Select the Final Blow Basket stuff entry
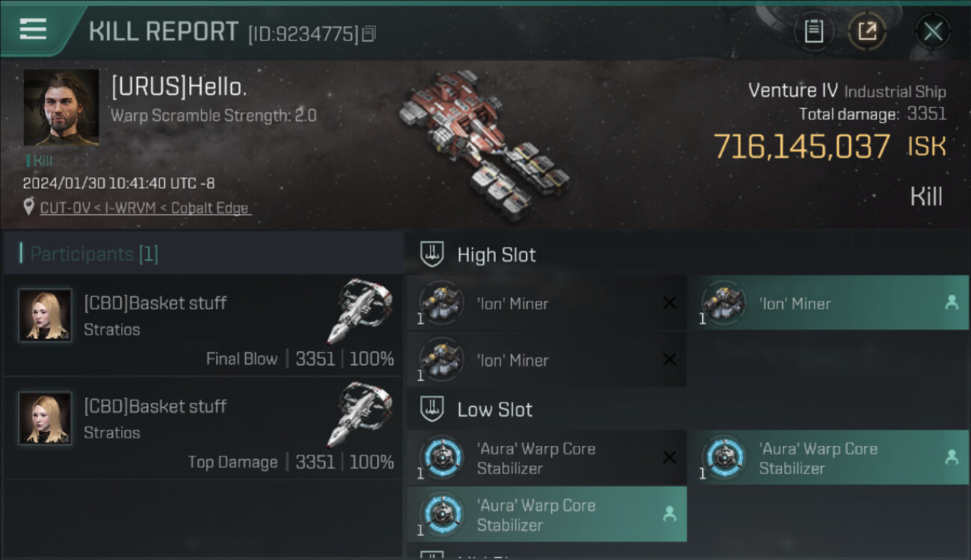 point(202,325)
